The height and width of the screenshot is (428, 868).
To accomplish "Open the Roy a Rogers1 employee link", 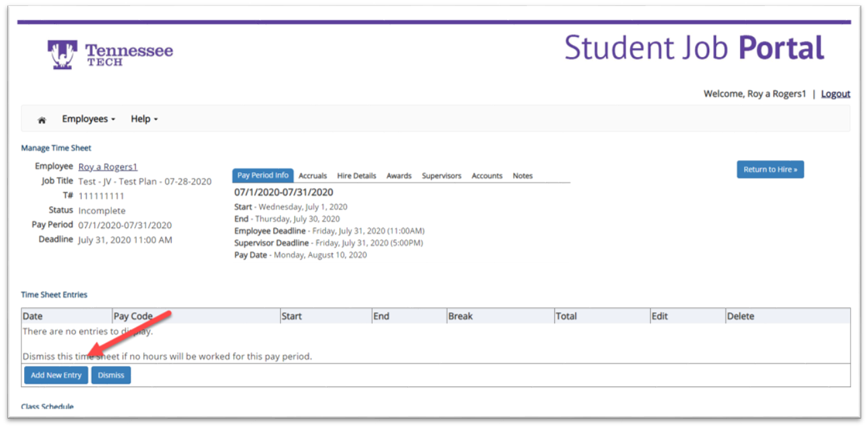I will [x=107, y=167].
